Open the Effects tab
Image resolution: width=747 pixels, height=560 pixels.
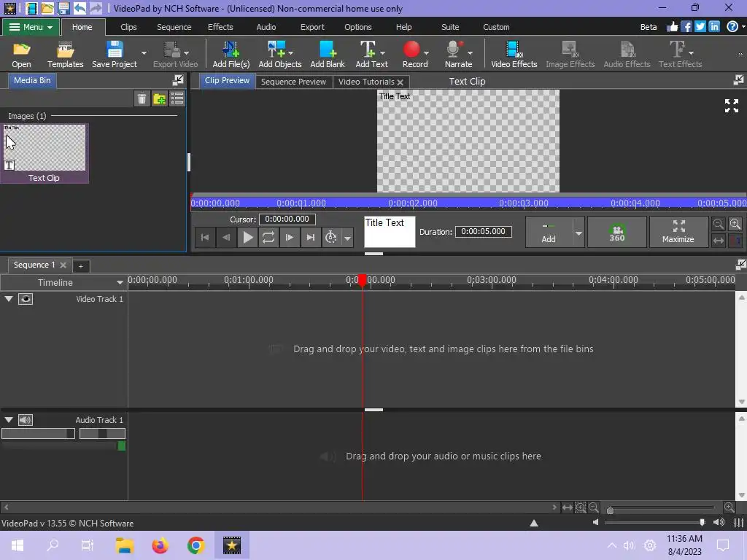(220, 27)
